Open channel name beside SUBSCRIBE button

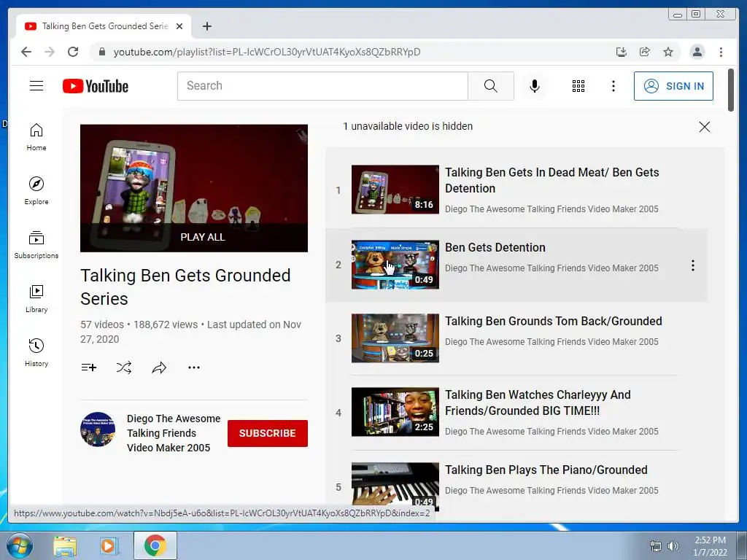(174, 433)
